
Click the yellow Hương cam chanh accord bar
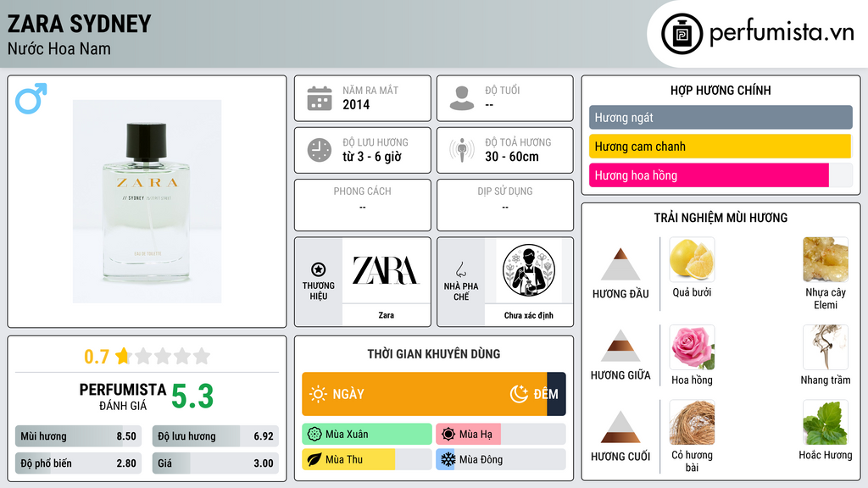[x=720, y=147]
